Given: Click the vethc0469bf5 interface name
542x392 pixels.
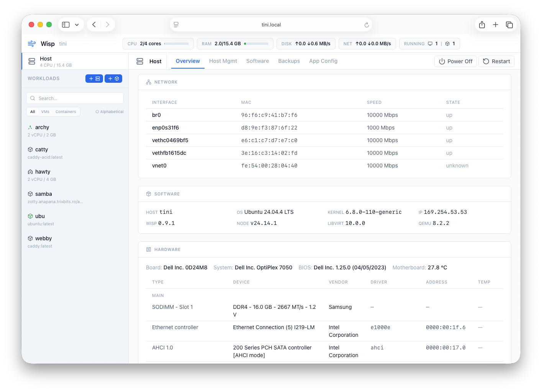Looking at the screenshot, I should point(170,140).
